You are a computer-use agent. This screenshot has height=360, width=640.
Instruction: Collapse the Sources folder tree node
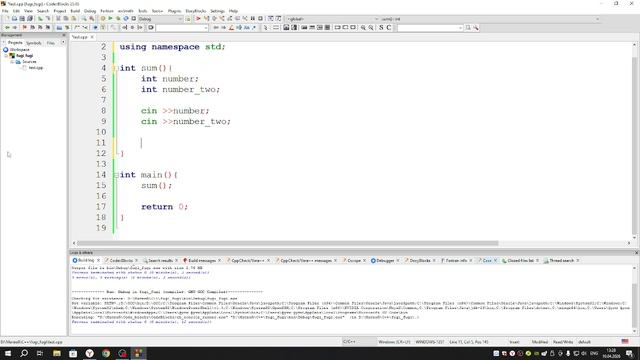point(12,62)
